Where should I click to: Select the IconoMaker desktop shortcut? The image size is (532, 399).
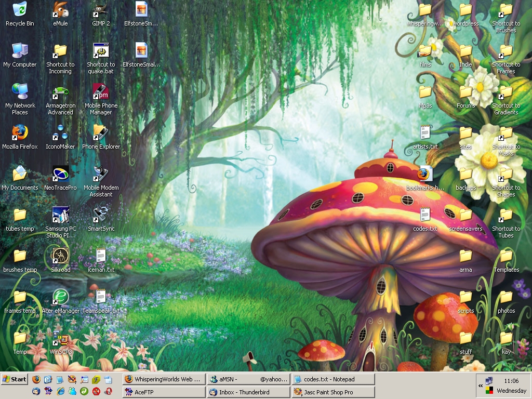(x=60, y=137)
